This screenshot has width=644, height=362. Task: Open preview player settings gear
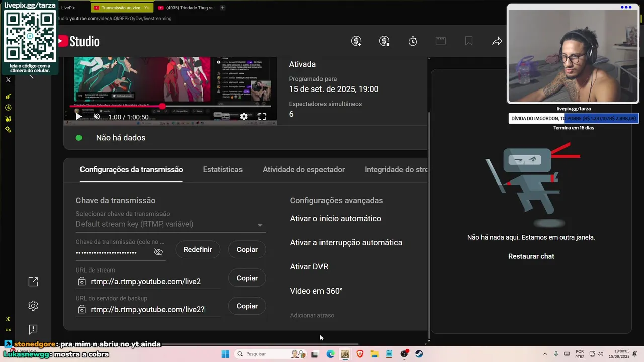coord(244,116)
